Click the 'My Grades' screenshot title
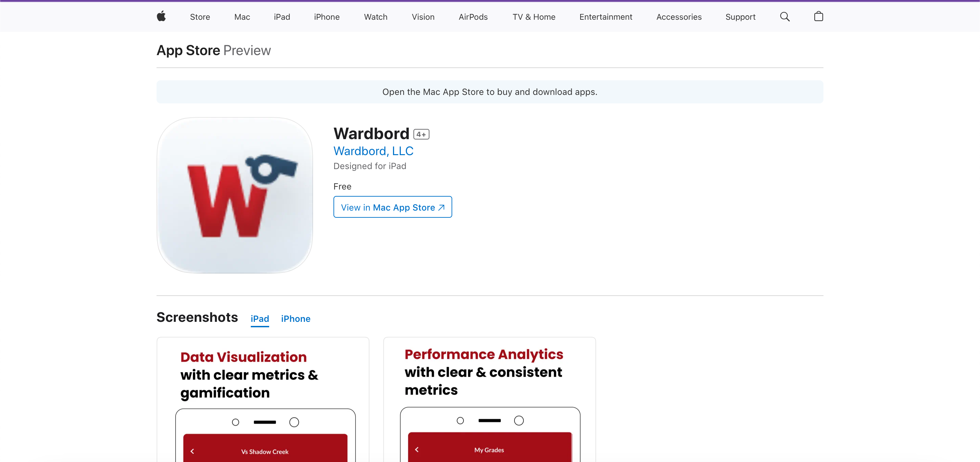Viewport: 980px width, 462px height. (x=489, y=450)
